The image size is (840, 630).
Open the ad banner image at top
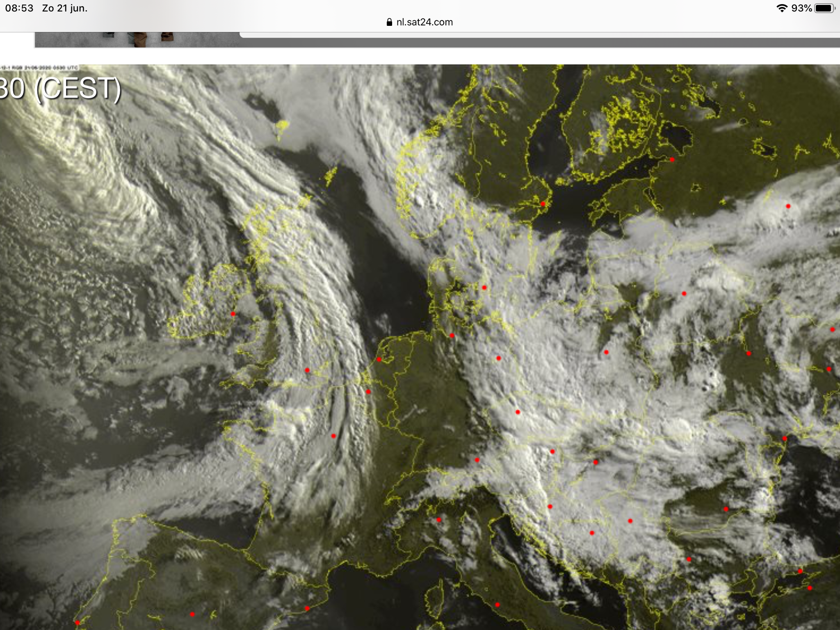137,40
